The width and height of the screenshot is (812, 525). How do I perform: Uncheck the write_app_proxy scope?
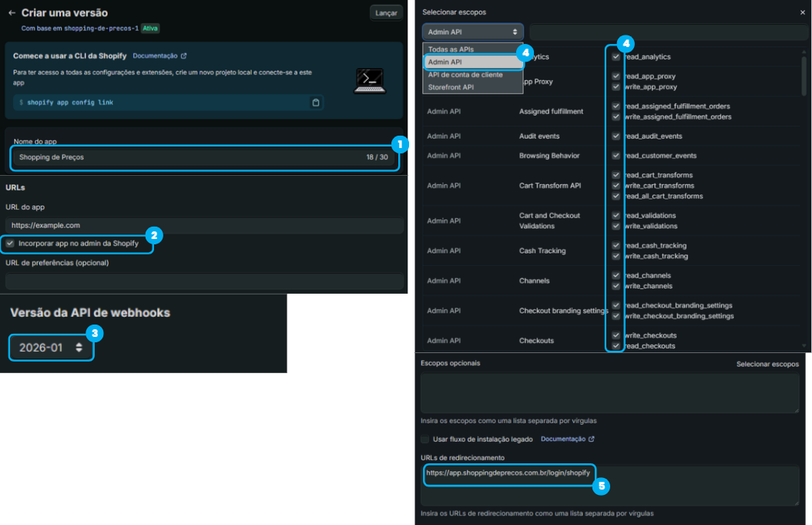coord(616,87)
